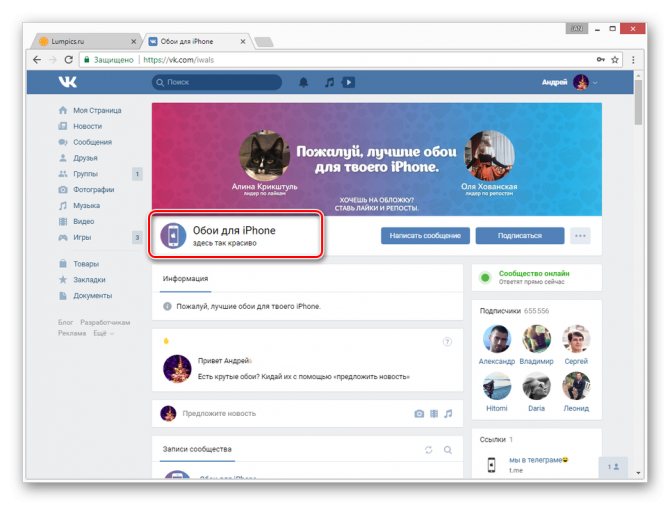
Task: Open the Группы menu item
Action: (x=85, y=173)
